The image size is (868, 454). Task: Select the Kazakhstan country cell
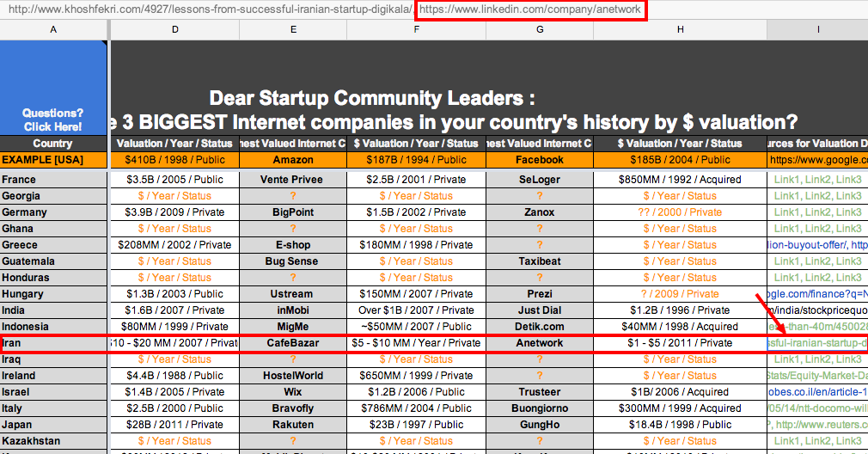[x=53, y=441]
